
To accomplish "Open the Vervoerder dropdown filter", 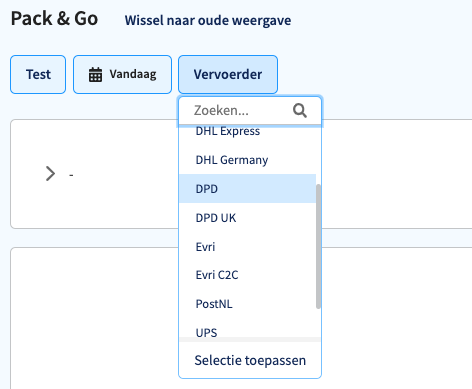I will click(x=228, y=74).
